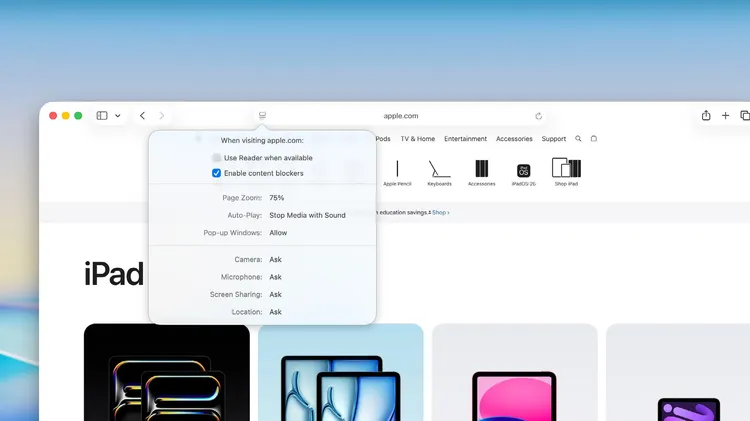750x421 pixels.
Task: Open the Share sheet icon
Action: (706, 116)
